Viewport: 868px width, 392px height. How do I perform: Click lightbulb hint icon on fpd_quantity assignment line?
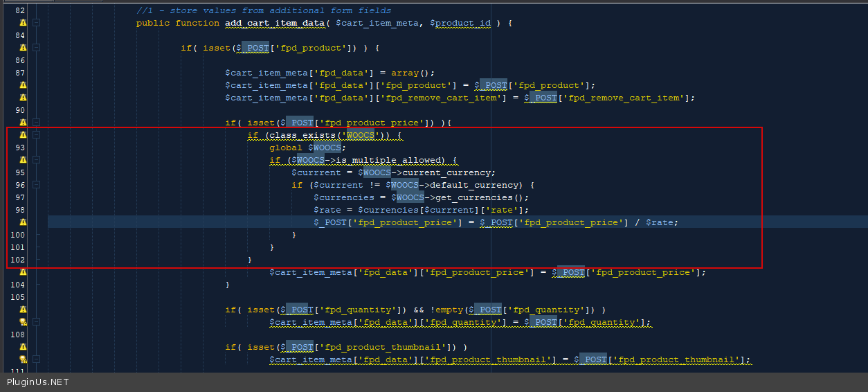point(23,322)
